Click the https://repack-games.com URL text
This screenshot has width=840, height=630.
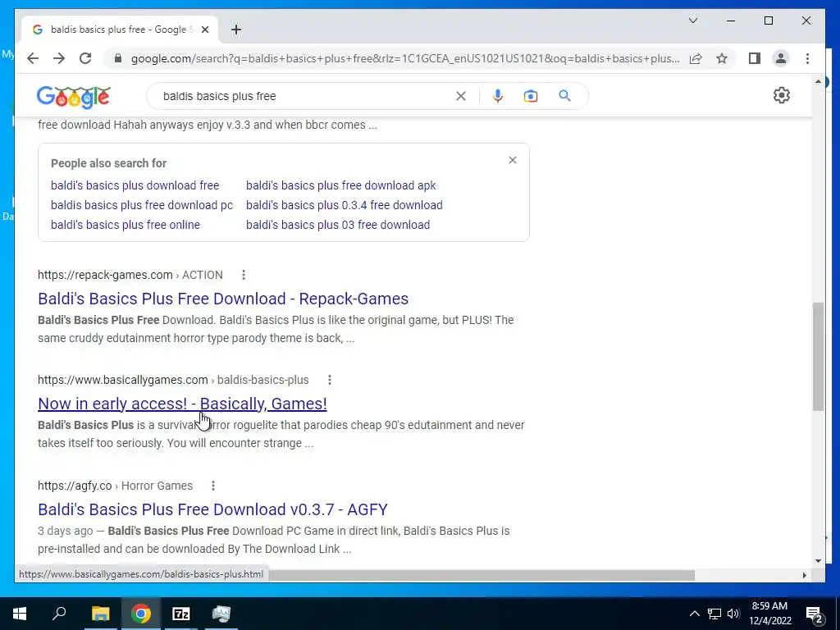coord(105,275)
